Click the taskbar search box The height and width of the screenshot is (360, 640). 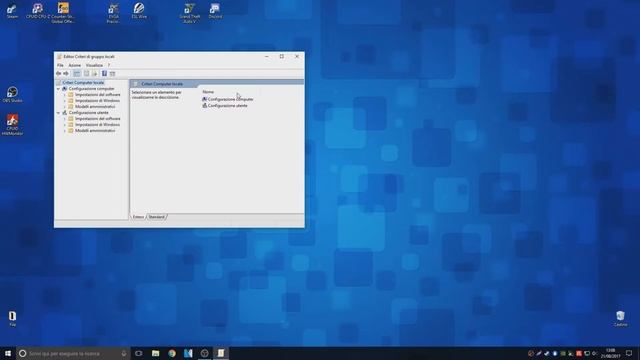click(x=73, y=353)
